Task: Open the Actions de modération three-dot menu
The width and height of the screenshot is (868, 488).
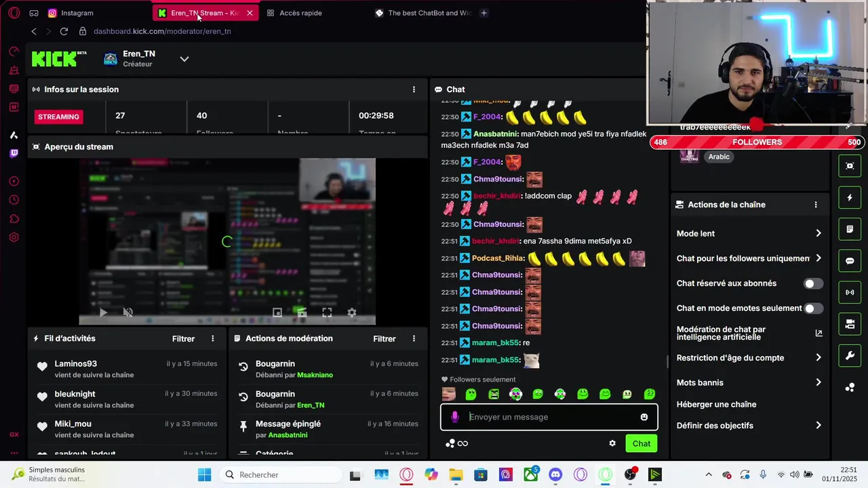Action: 414,338
